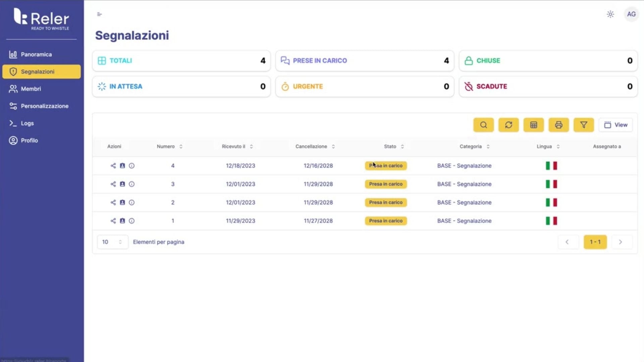Click the info icon for report number 2
The height and width of the screenshot is (362, 644).
coord(131,202)
